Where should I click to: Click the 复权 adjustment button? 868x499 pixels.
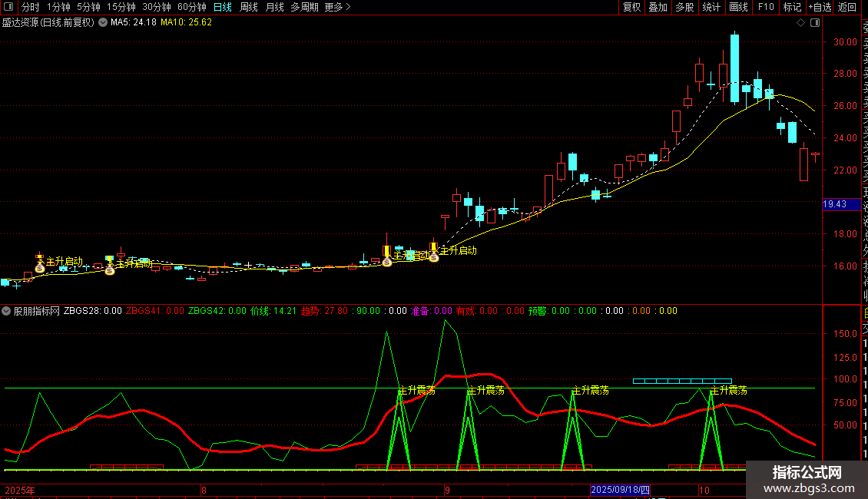(x=631, y=7)
